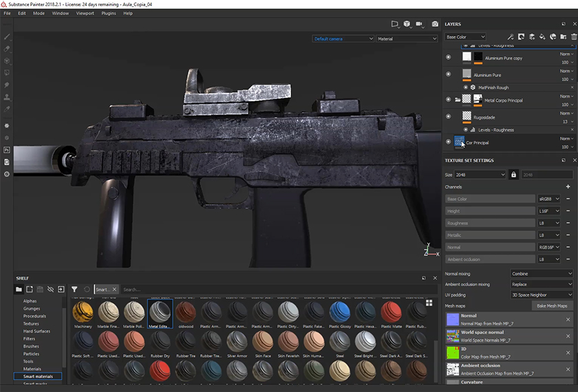This screenshot has width=578, height=392.
Task: Open the shelf filter funnel icon
Action: click(x=74, y=290)
